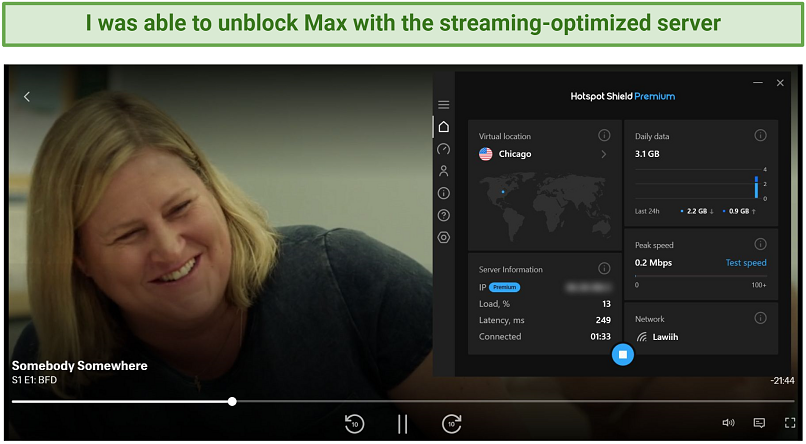
Task: Stop the VPN connection with blue button
Action: (x=622, y=354)
